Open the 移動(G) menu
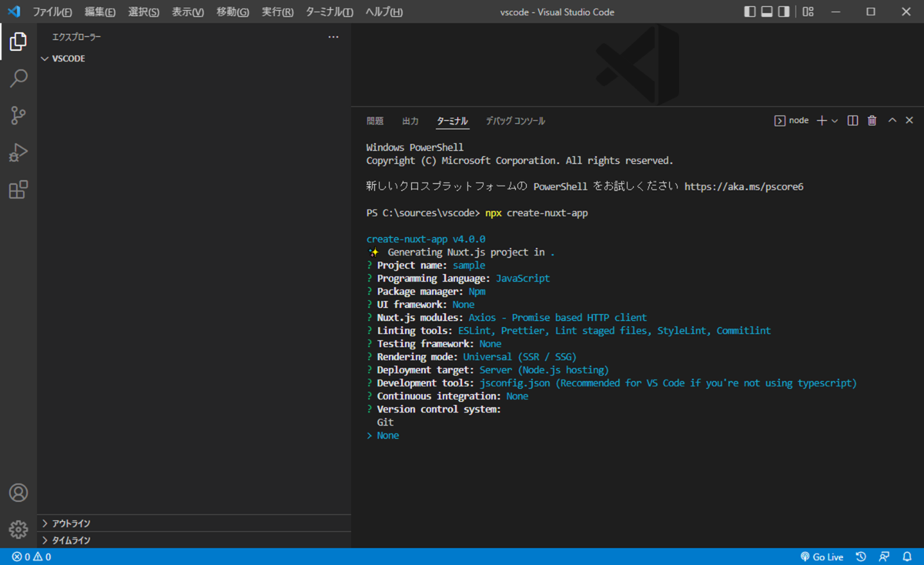 click(233, 12)
